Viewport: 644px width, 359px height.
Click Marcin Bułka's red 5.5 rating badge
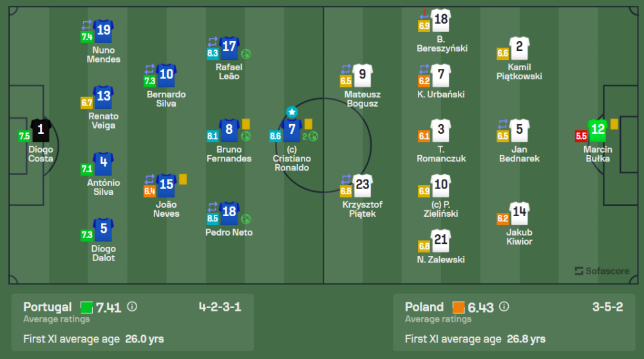pos(581,136)
